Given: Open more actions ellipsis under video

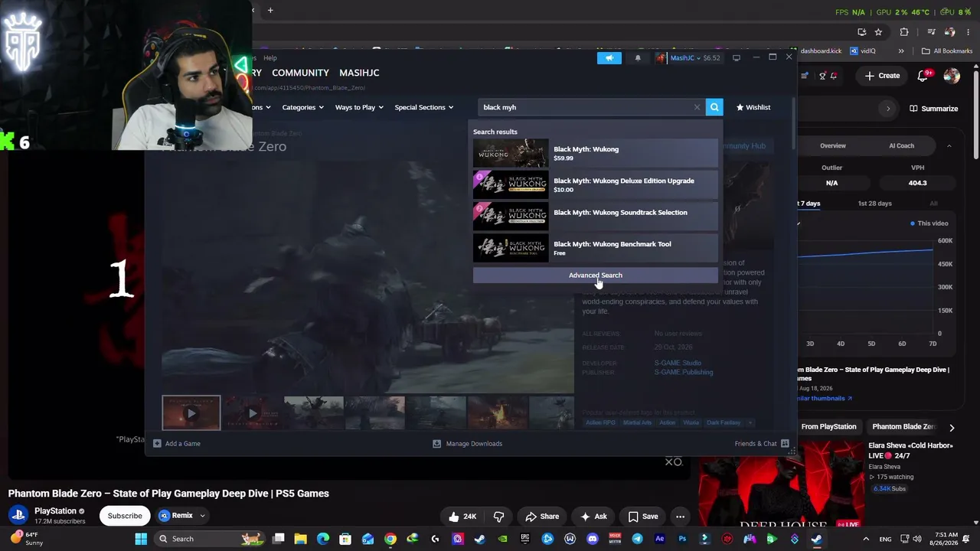Looking at the screenshot, I should pyautogui.click(x=680, y=517).
